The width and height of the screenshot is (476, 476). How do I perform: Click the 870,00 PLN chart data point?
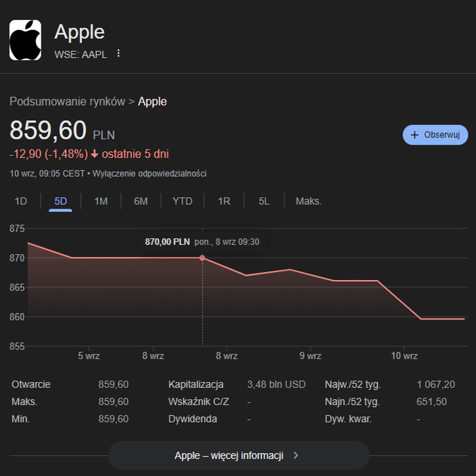tap(202, 258)
